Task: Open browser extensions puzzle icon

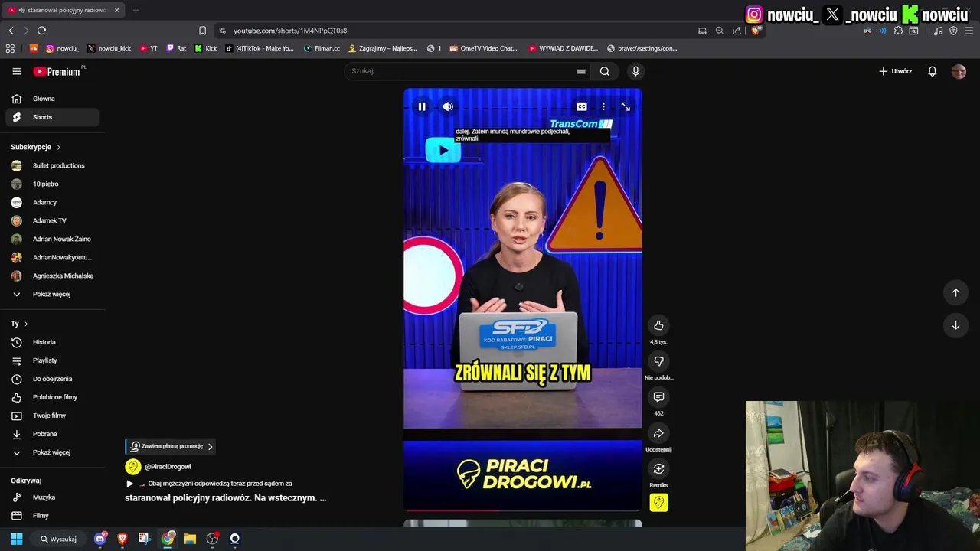Action: pos(898,31)
